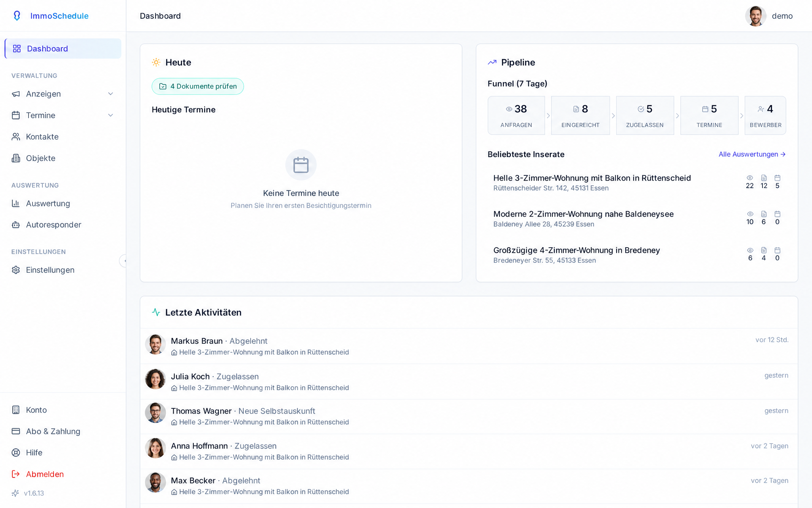
Task: Click the sun icon beside Heute
Action: pos(156,62)
